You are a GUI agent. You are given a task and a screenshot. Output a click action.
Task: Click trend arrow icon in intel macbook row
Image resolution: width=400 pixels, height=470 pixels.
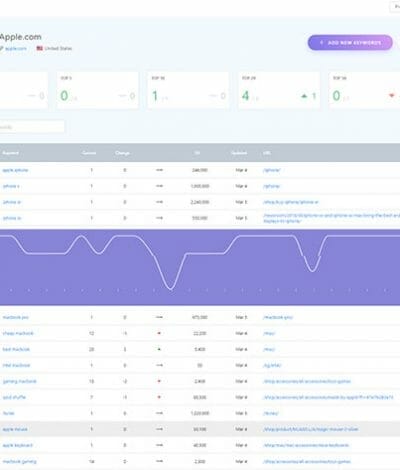click(159, 365)
